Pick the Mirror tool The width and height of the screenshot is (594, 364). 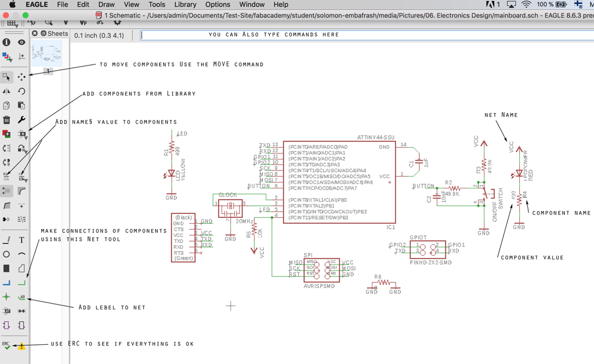(6, 91)
